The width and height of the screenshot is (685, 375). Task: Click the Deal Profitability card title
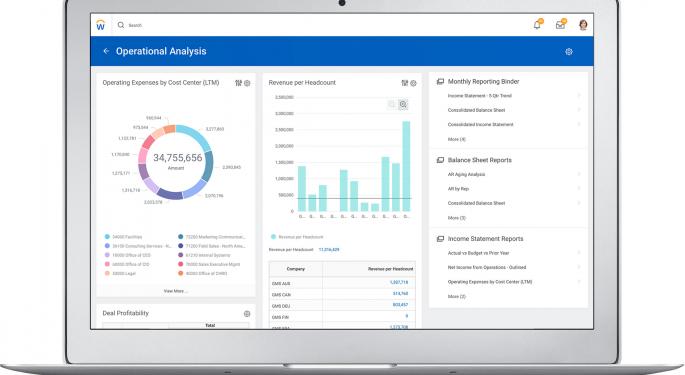125,313
